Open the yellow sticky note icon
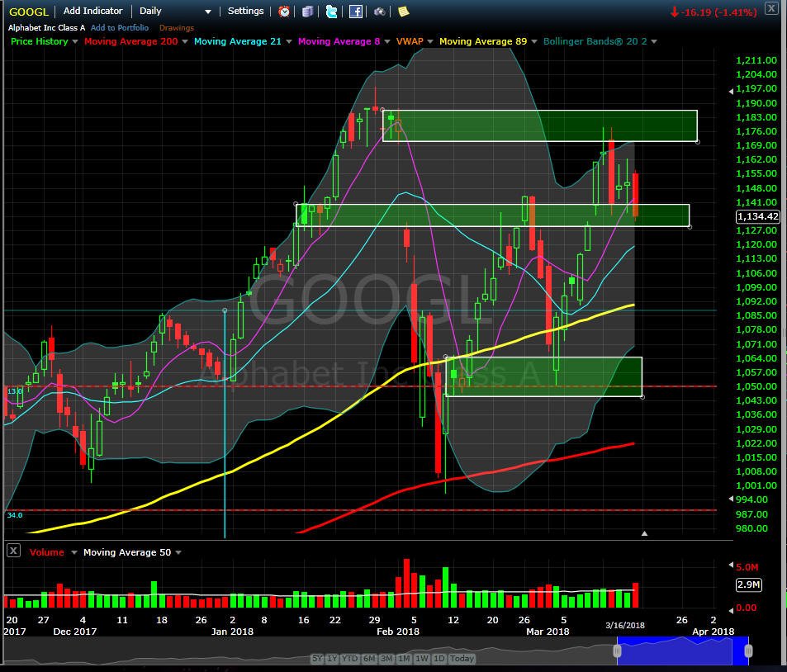The image size is (787, 672). (403, 11)
